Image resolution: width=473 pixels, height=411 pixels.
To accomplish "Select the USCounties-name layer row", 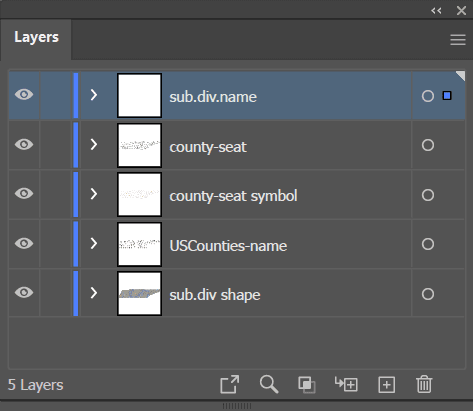I will coord(237,244).
